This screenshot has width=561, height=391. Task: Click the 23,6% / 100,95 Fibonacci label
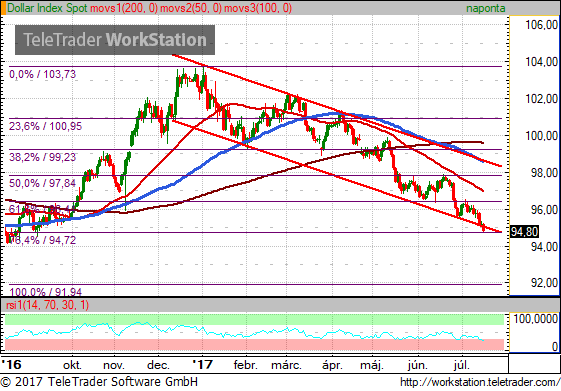(45, 126)
